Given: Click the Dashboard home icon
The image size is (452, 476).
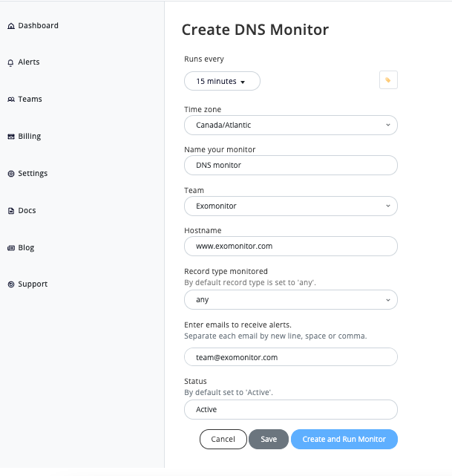Looking at the screenshot, I should tap(11, 26).
